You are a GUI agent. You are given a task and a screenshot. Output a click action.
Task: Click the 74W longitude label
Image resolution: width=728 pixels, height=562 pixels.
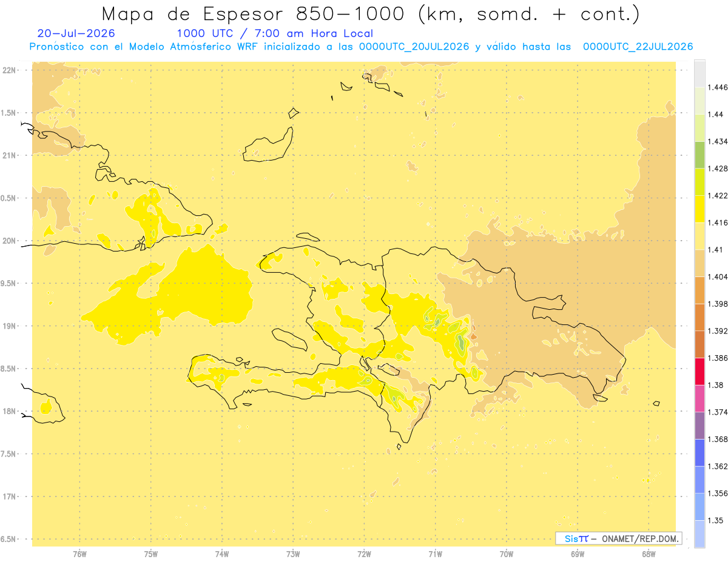tap(222, 554)
